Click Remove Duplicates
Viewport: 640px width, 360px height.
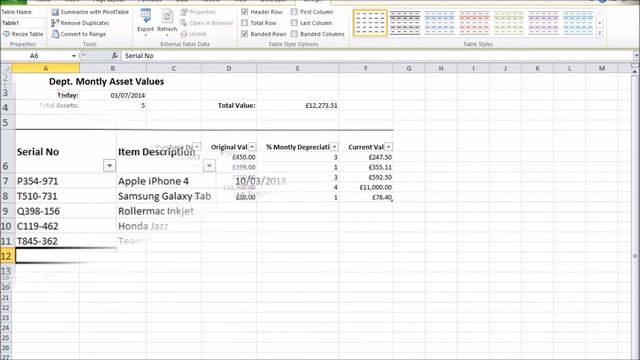coord(80,23)
